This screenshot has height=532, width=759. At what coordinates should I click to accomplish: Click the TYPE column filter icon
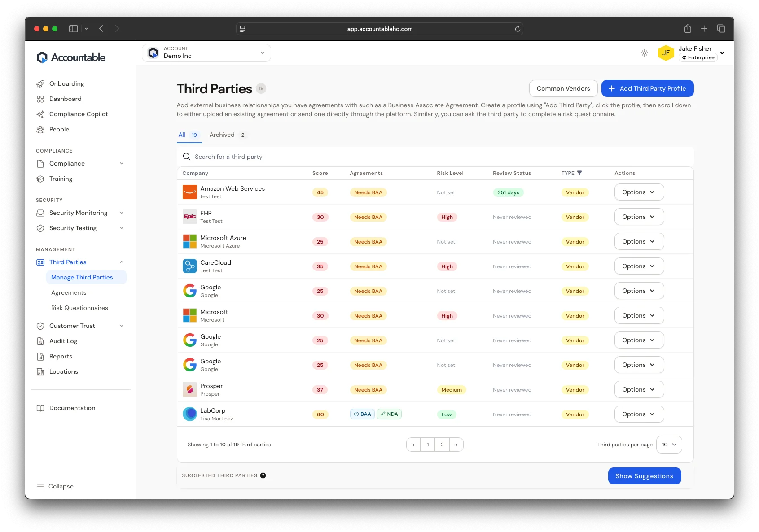click(579, 173)
